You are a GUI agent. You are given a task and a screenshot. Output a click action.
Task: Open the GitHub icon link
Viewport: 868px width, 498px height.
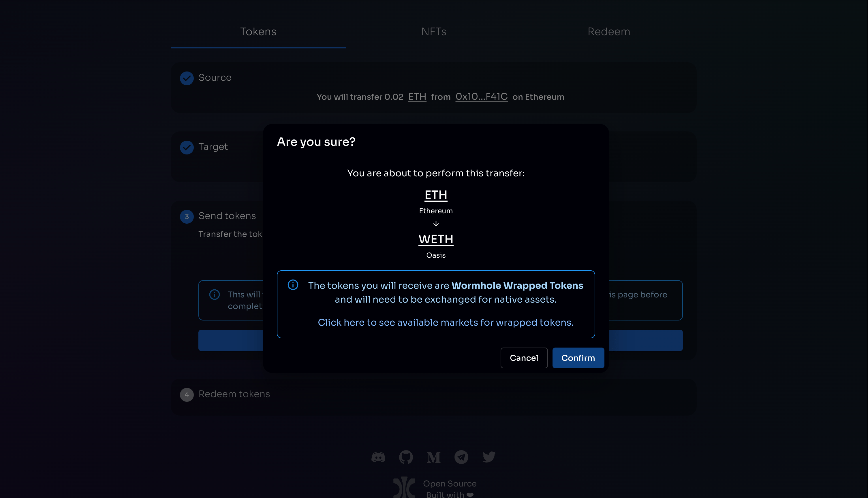point(406,457)
